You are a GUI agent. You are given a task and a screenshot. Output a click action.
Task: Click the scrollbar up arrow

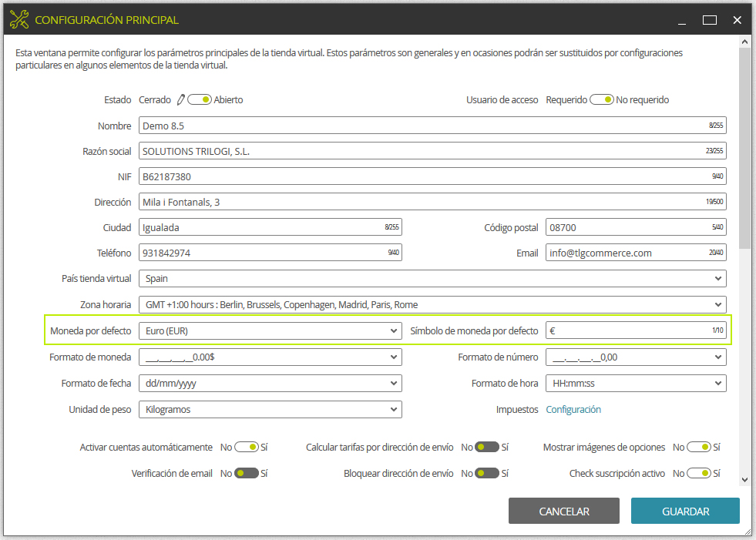744,42
